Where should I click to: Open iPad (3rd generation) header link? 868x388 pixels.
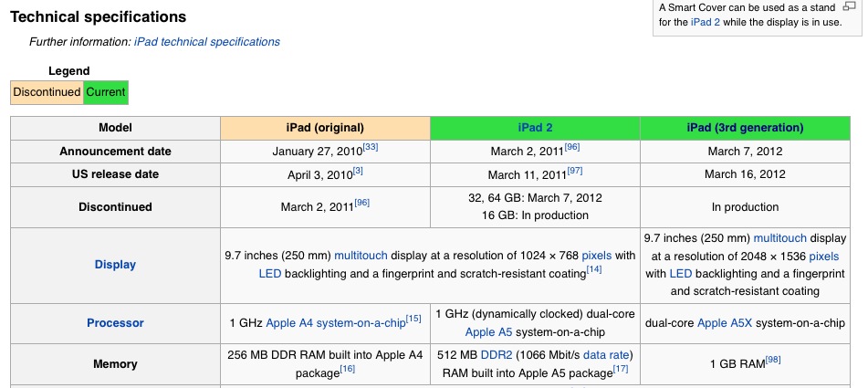(745, 128)
